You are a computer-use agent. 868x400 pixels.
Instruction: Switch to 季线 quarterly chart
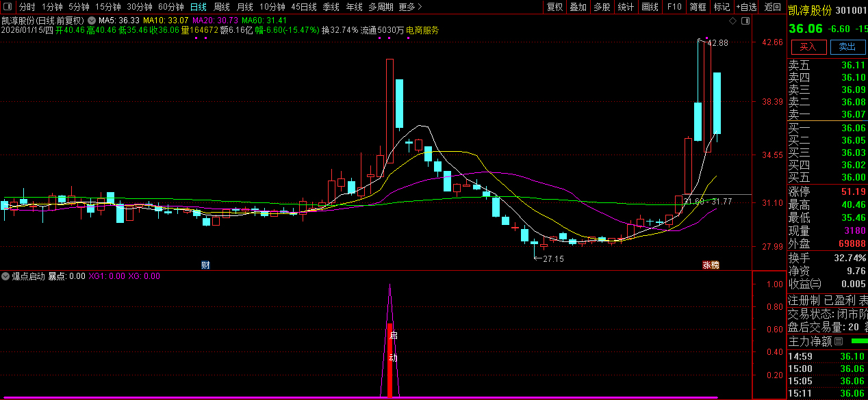click(x=331, y=7)
